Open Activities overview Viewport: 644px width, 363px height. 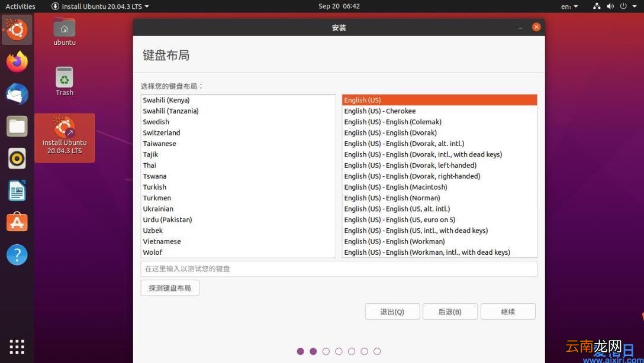coord(20,6)
